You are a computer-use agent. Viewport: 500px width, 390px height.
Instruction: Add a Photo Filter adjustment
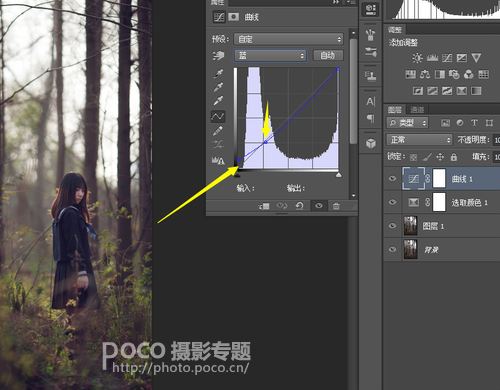point(454,74)
